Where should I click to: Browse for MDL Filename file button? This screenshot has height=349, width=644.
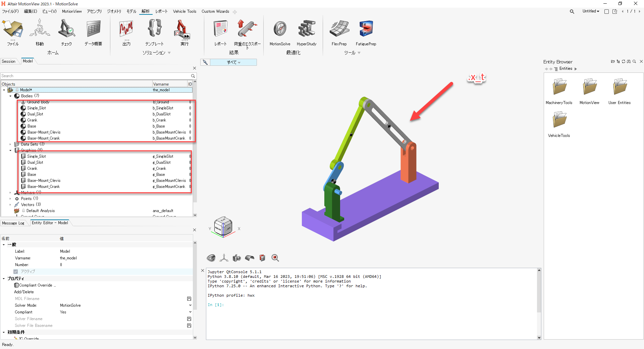pos(189,299)
